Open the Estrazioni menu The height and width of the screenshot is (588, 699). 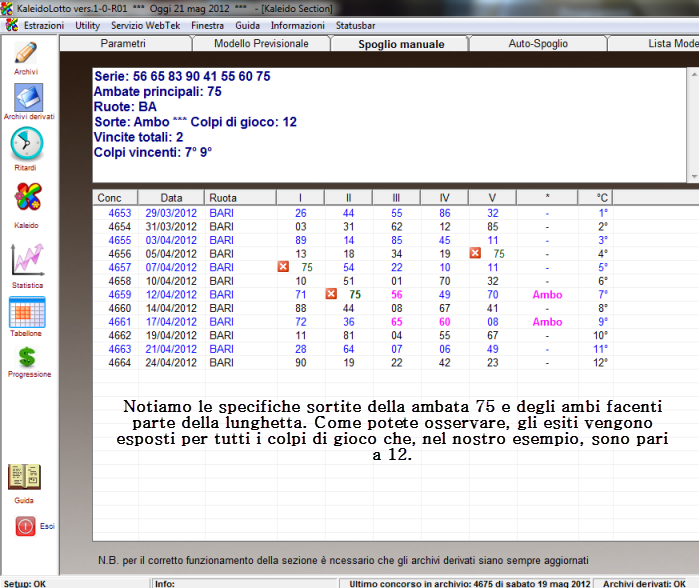click(43, 24)
